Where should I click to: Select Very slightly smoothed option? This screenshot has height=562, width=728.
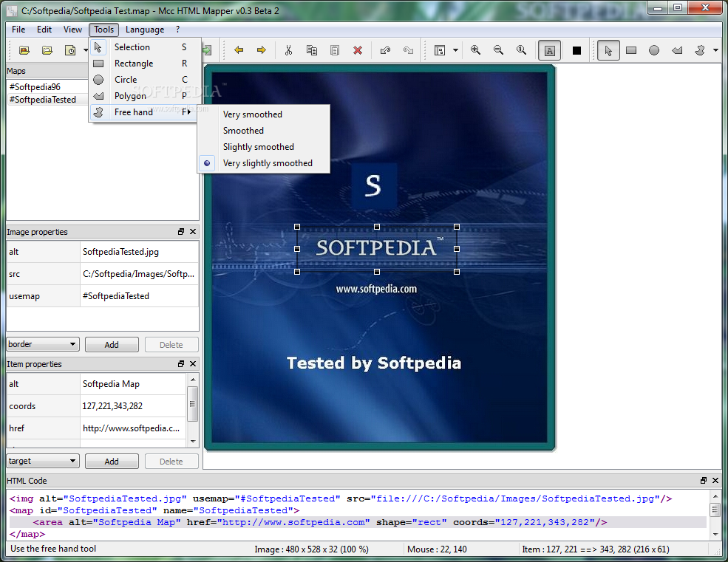coord(264,163)
